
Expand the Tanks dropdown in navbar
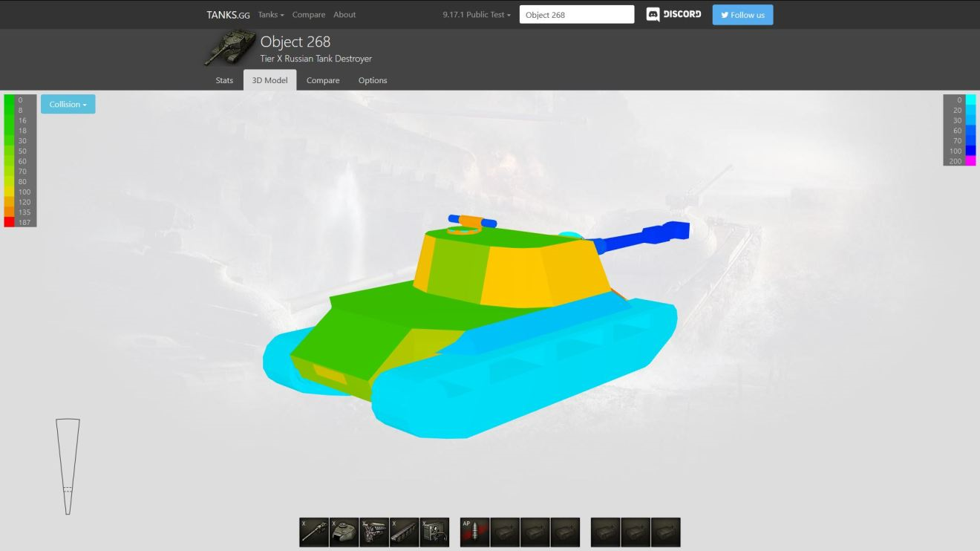271,15
